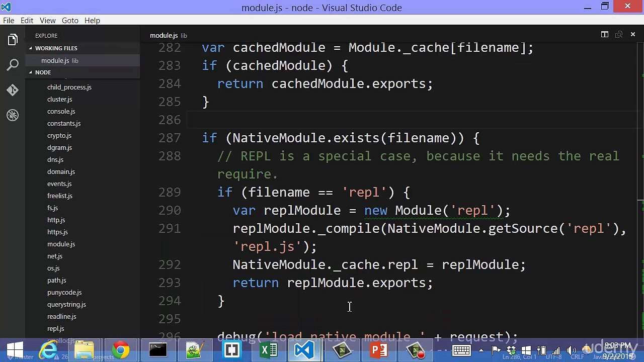Launch Internet Explorer from the taskbar

[x=49, y=350]
